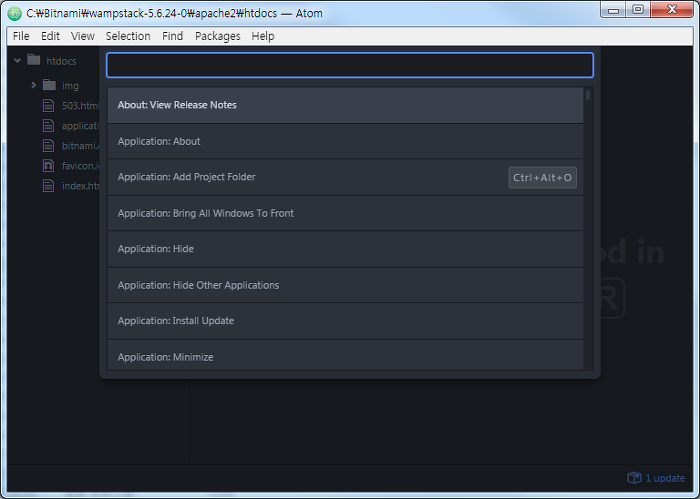Open the Help menu
The image size is (700, 499).
coord(262,36)
